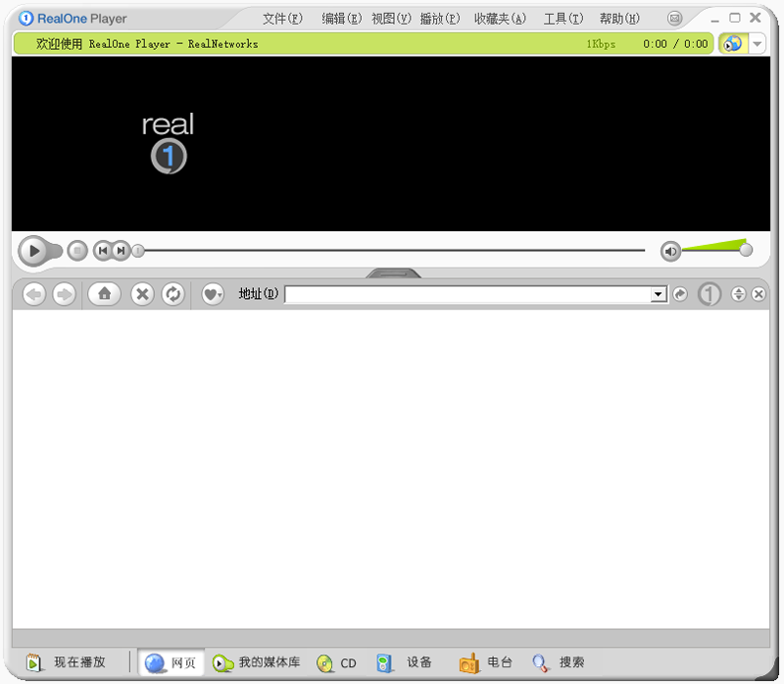
Task: Open the 电台 radio tab
Action: pos(486,662)
